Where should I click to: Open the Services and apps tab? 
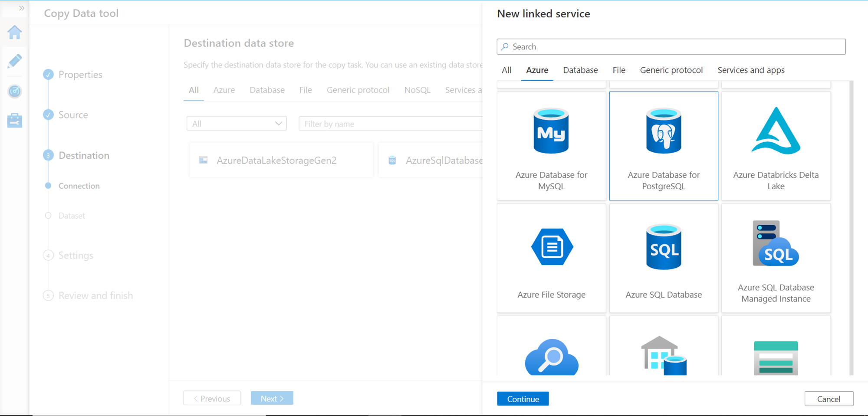click(751, 70)
